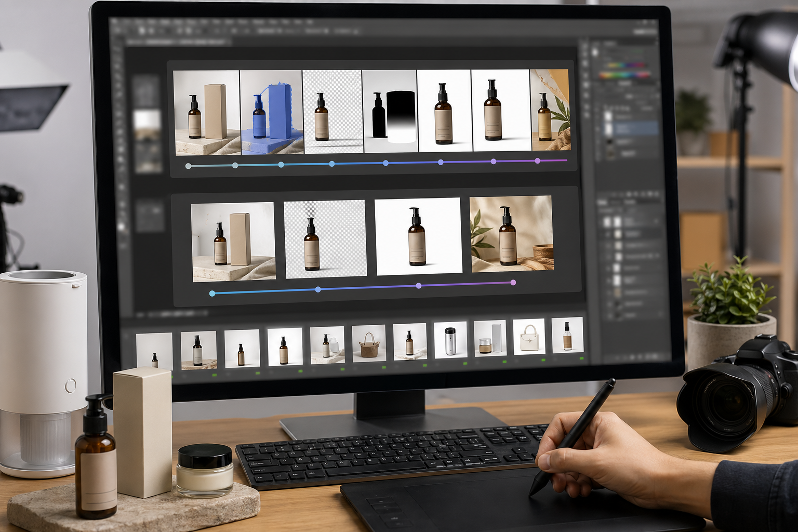Click leftmost blue marker on lower timeline
Viewport: 798px width, 532px height.
(212, 294)
